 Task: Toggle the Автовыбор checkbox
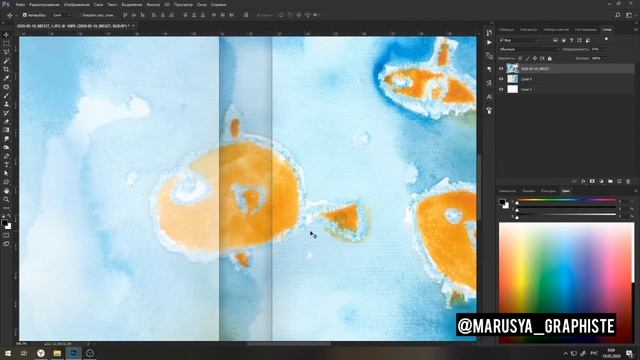tap(24, 15)
